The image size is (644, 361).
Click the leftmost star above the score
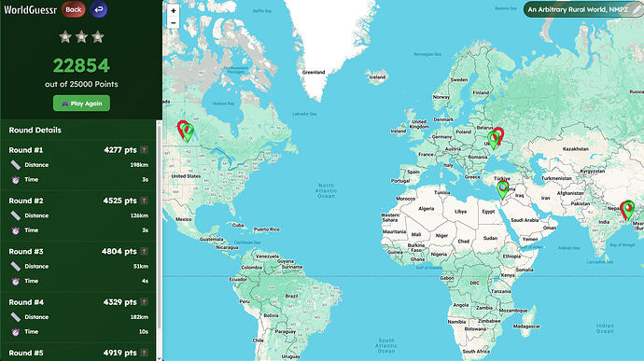65,37
